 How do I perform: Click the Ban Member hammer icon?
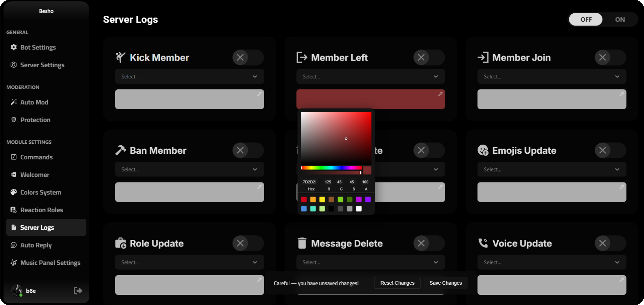[121, 150]
